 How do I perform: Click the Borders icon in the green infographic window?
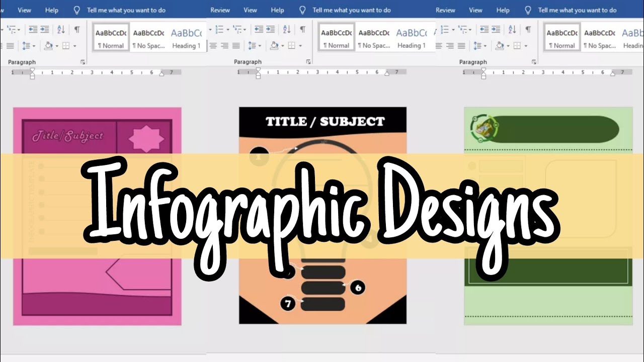pyautogui.click(x=517, y=46)
